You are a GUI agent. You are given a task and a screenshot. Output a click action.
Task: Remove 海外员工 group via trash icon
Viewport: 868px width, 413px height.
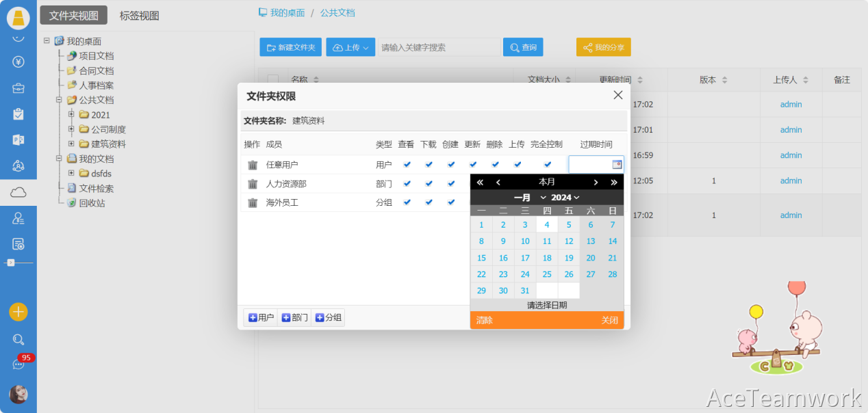253,203
